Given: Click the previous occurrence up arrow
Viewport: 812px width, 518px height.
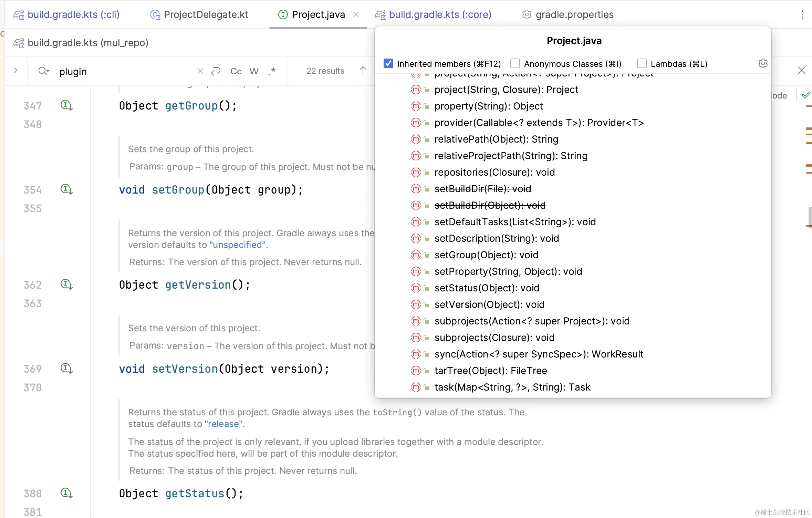Looking at the screenshot, I should 363,71.
